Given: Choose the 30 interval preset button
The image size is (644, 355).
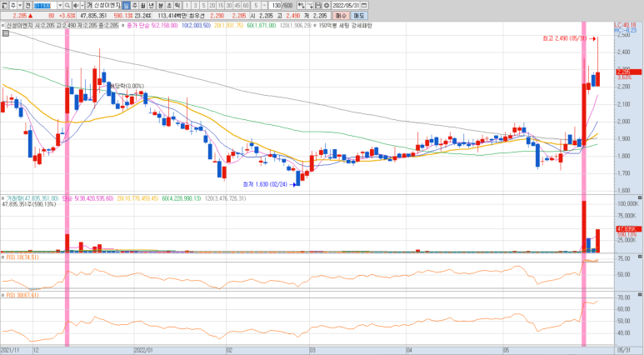Looking at the screenshot, I should [x=229, y=5].
